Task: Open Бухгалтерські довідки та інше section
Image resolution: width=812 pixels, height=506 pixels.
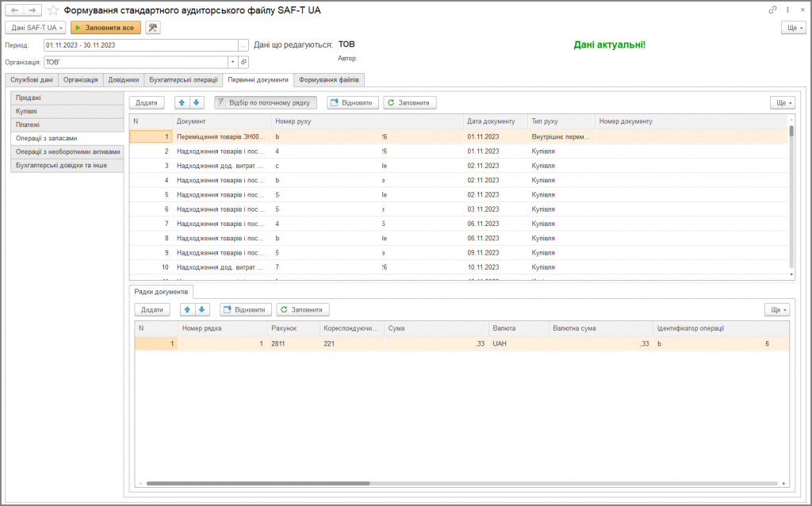Action: tap(67, 165)
